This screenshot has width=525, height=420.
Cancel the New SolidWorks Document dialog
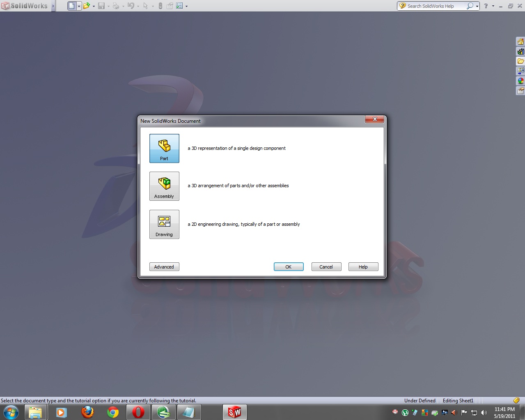(x=326, y=267)
